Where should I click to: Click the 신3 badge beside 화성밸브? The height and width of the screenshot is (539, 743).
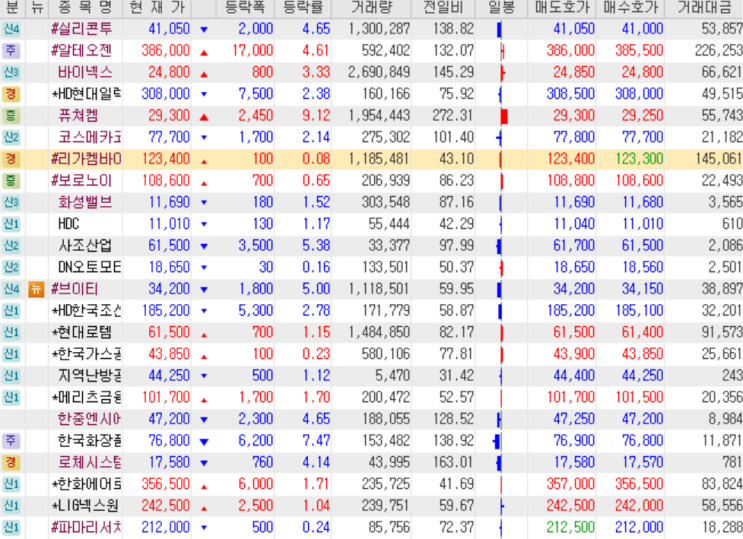coord(11,202)
